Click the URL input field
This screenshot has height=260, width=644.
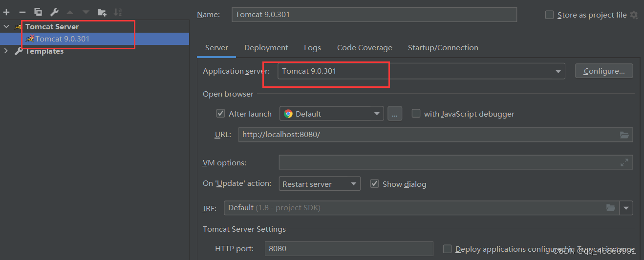(x=435, y=135)
